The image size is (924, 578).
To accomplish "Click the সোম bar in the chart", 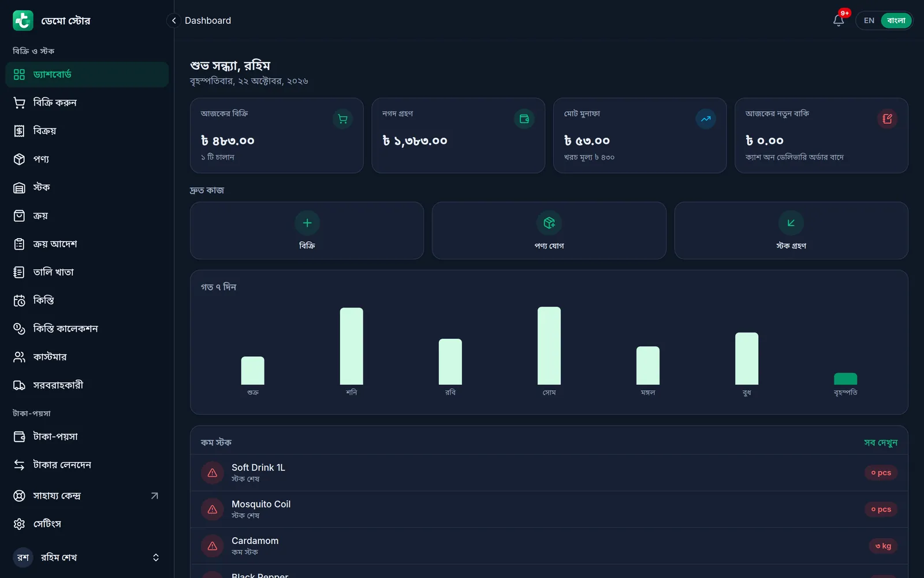I will (x=549, y=346).
